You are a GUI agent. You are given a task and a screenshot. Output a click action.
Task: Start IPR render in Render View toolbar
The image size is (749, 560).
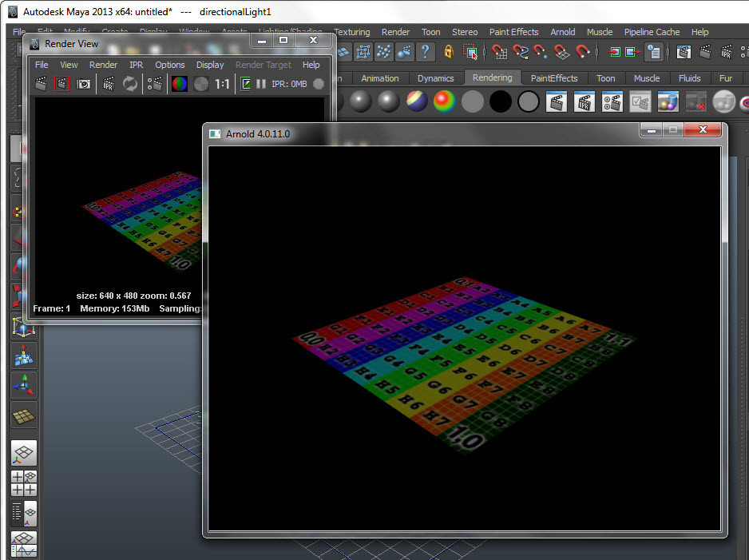(x=109, y=84)
